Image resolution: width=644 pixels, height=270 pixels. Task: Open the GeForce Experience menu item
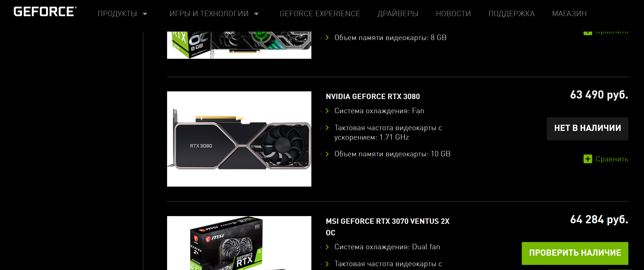click(x=320, y=14)
